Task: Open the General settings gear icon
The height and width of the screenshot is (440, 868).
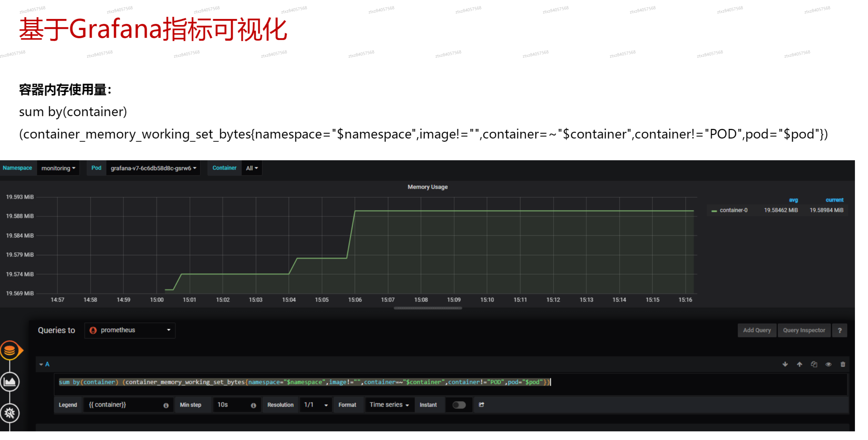Action: [x=10, y=413]
